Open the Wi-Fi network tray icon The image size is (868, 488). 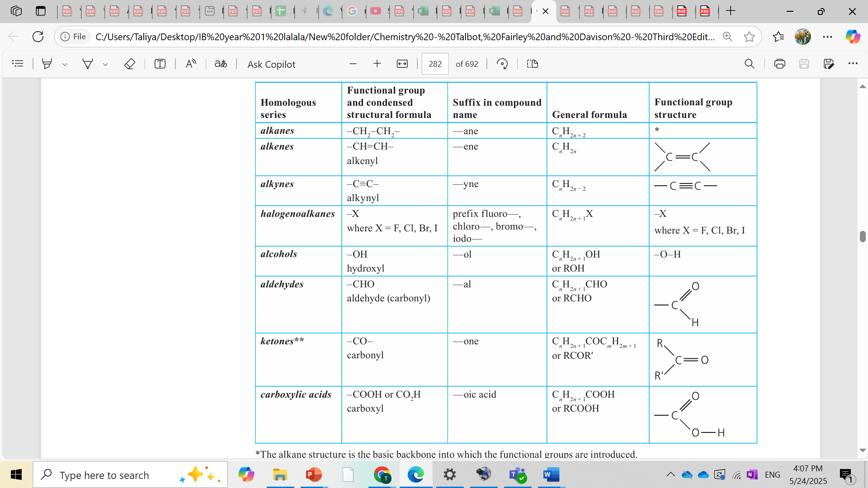click(737, 474)
